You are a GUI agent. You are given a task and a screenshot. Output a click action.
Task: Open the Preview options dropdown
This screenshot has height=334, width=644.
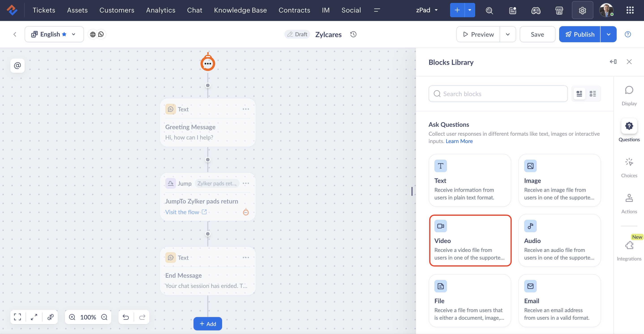pos(507,34)
